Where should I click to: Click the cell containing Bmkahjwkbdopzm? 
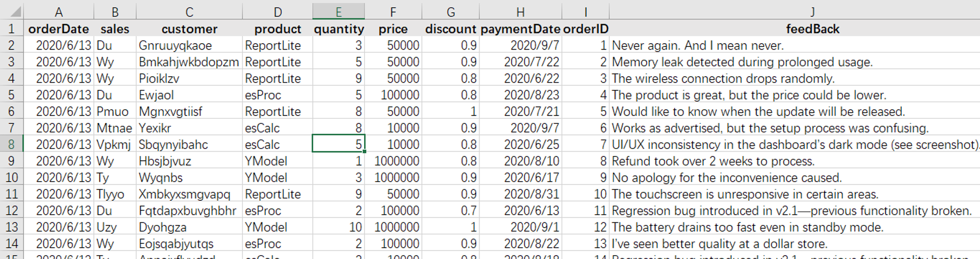[x=188, y=62]
